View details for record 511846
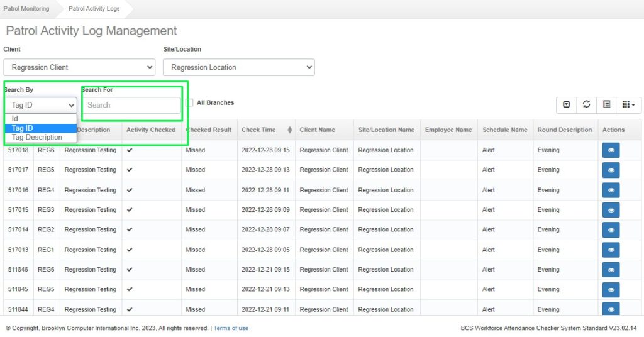 click(611, 270)
